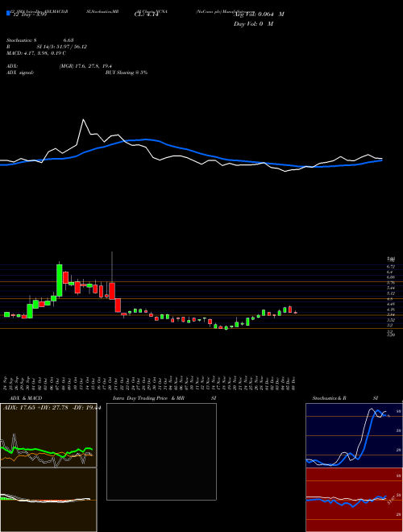
Task: Click the 'BUY Slowing @ 5%' signal text
Action: tap(127, 73)
